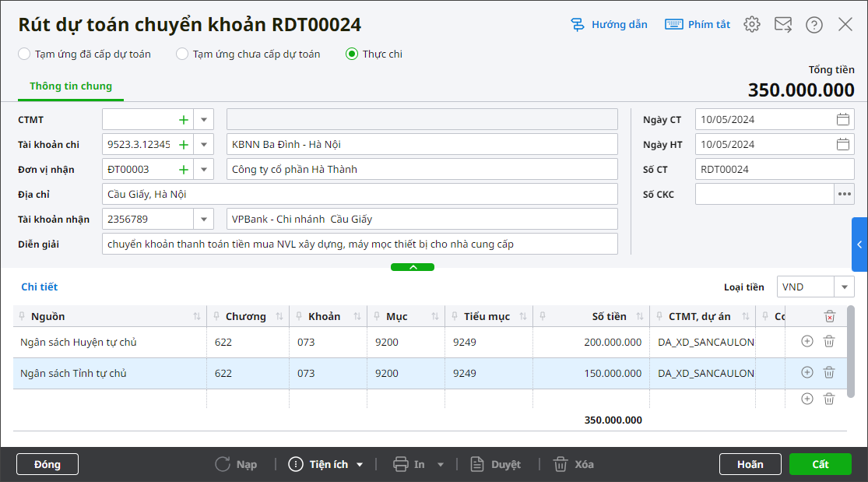
Task: Click the Đóng button
Action: (47, 464)
